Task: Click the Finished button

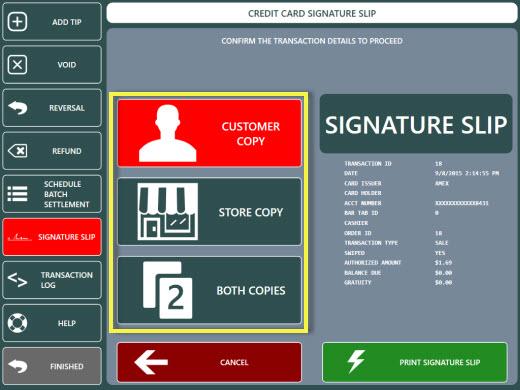Action: click(52, 366)
